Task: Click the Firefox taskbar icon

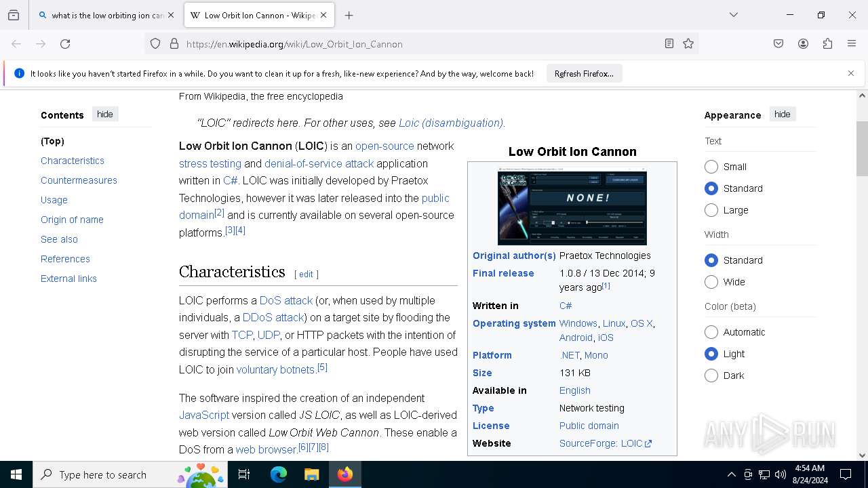Action: tap(345, 474)
